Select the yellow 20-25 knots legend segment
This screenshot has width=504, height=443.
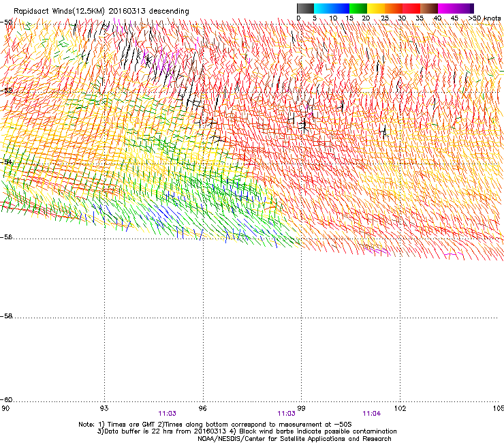pyautogui.click(x=376, y=8)
